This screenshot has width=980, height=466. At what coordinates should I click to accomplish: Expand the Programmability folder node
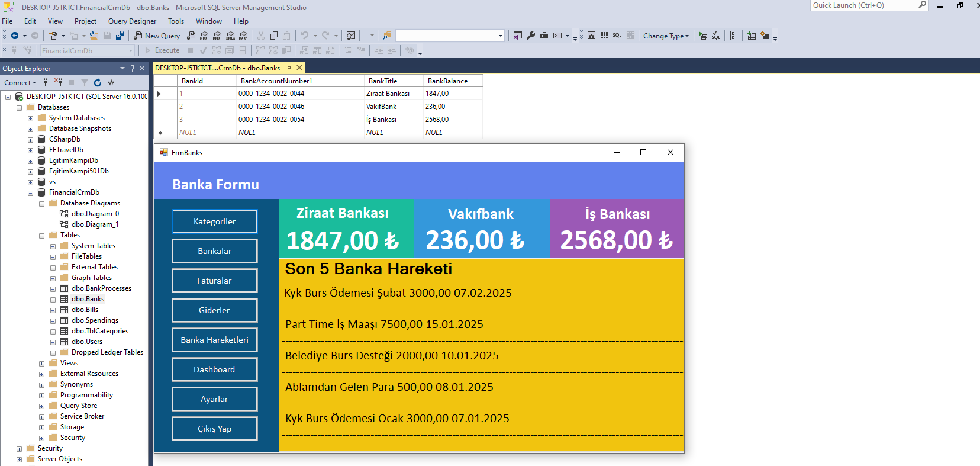click(41, 396)
